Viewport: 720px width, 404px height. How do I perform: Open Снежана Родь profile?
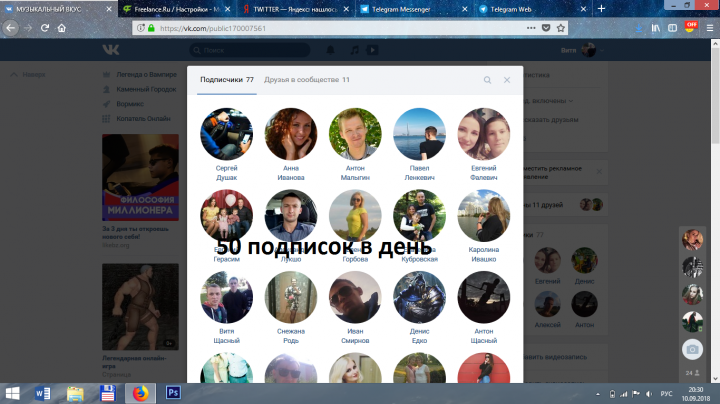pyautogui.click(x=291, y=336)
